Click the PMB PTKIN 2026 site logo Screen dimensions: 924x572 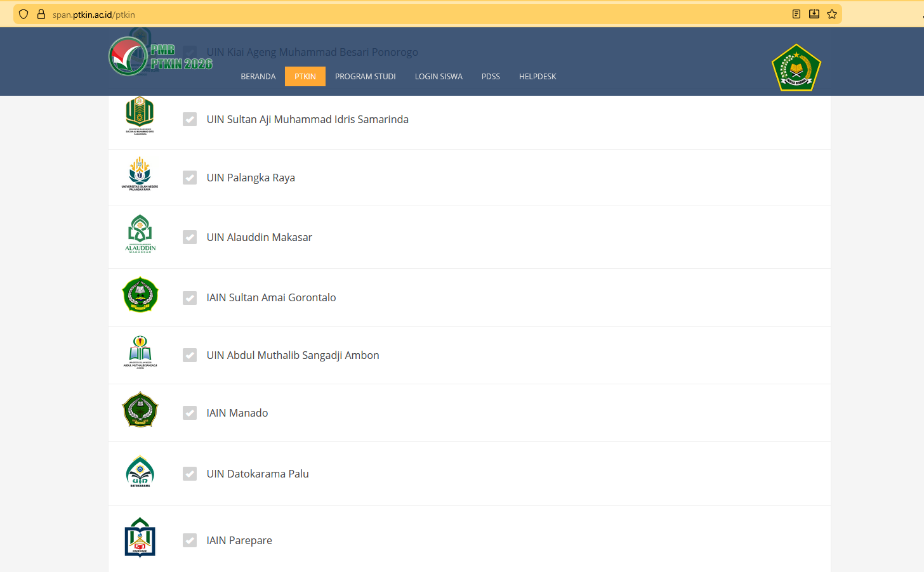click(161, 57)
